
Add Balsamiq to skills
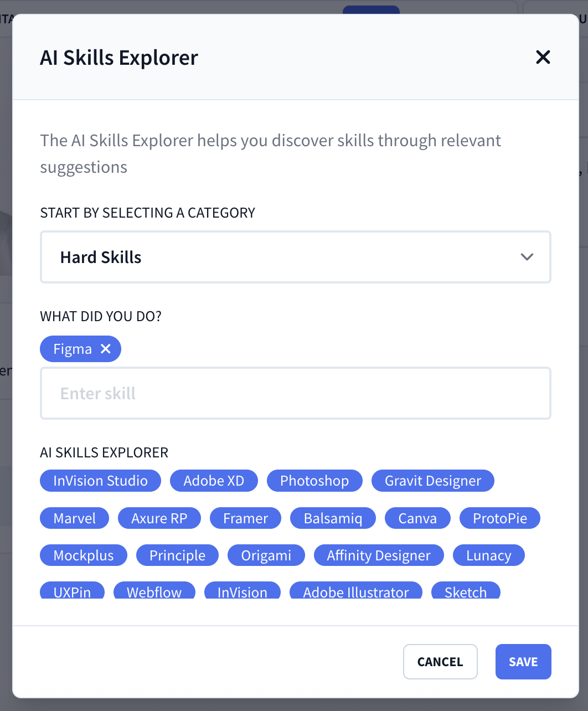point(333,518)
